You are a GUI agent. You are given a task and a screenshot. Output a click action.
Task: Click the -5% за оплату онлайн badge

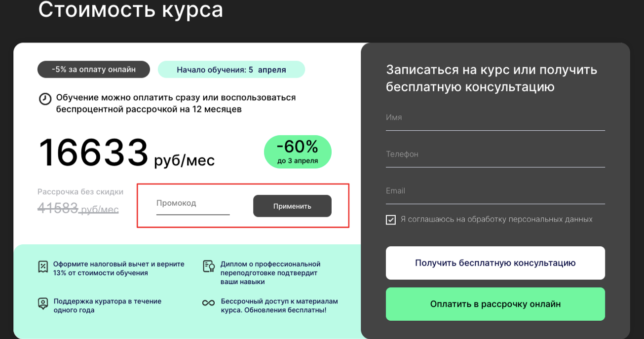pos(94,70)
